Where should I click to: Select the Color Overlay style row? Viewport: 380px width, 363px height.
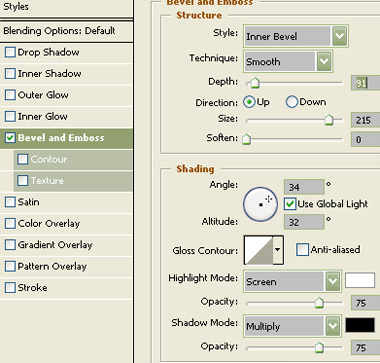[66, 223]
